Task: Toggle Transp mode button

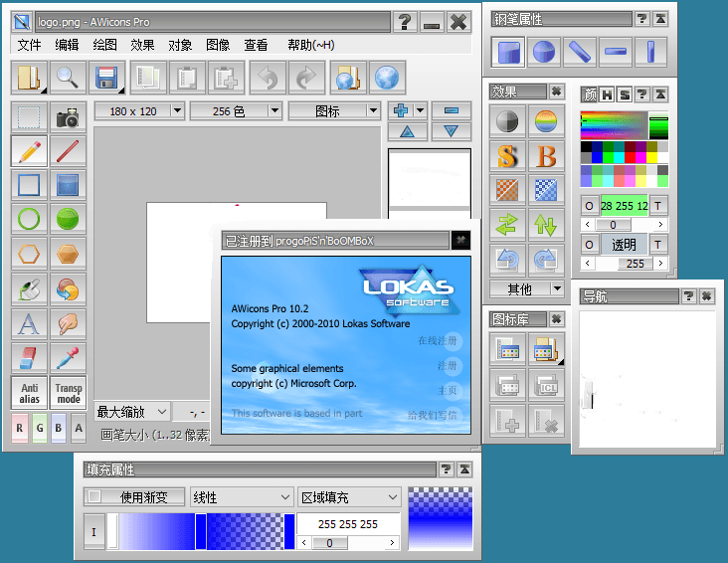Action: pyautogui.click(x=68, y=393)
